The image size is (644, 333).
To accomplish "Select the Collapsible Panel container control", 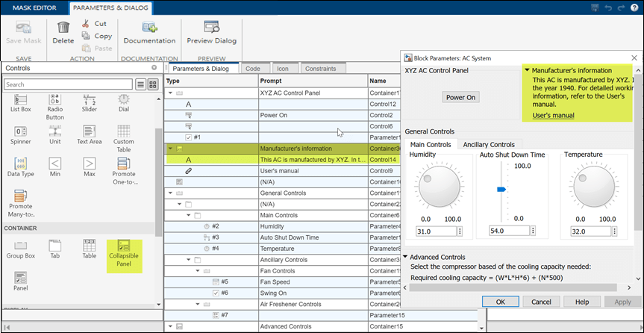I will point(123,250).
